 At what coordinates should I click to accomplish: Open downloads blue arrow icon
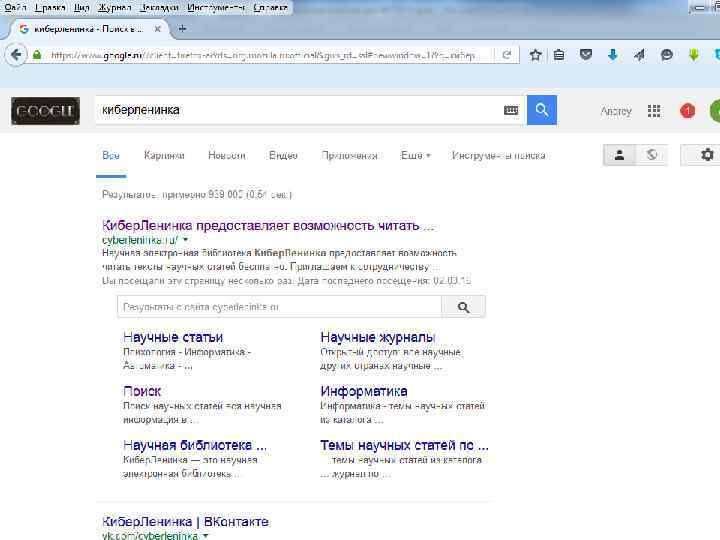click(613, 56)
